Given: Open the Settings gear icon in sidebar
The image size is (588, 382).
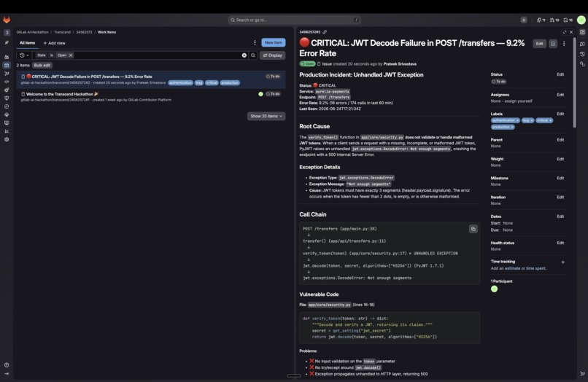Looking at the screenshot, I should pos(7,139).
